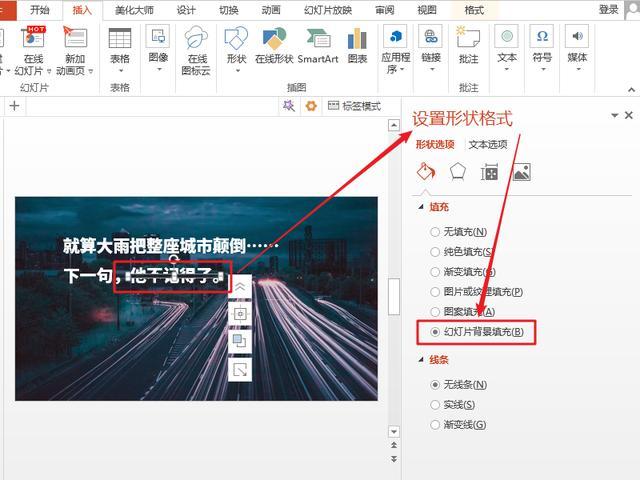Switch to 文本选项 tab

point(487,144)
